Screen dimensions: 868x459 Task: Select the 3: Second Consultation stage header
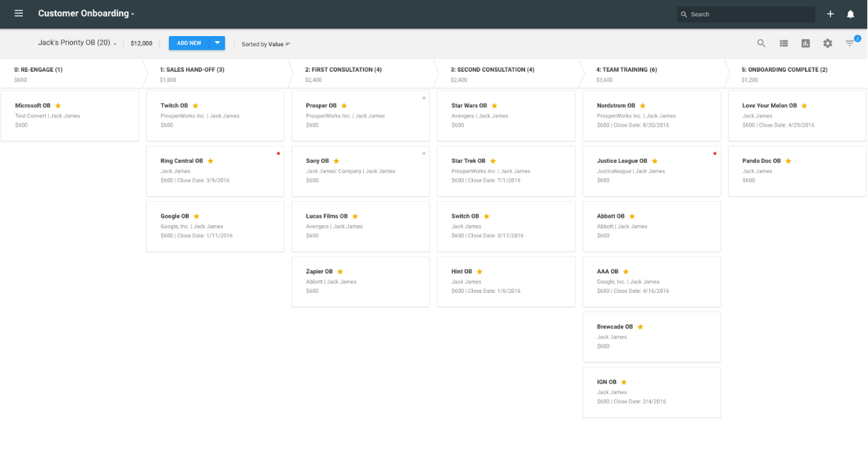(509, 74)
